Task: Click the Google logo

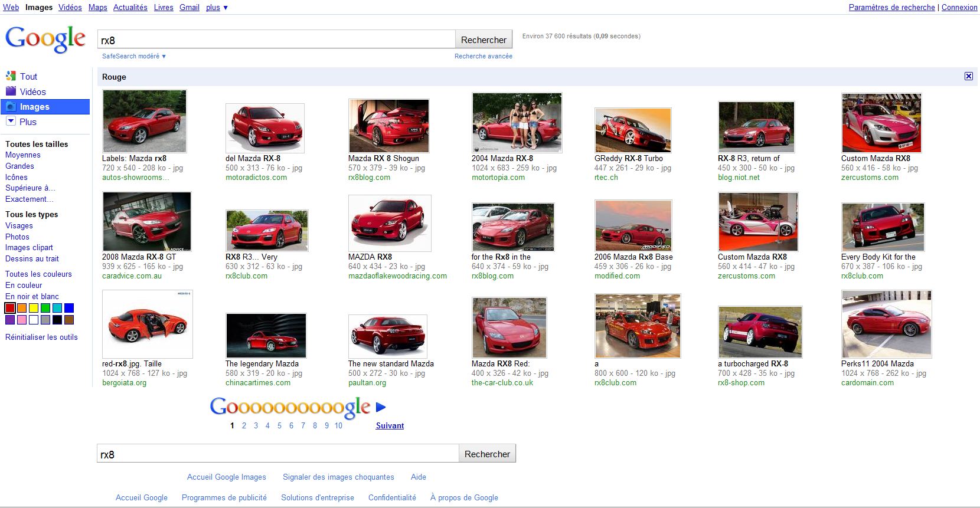Action: point(45,40)
